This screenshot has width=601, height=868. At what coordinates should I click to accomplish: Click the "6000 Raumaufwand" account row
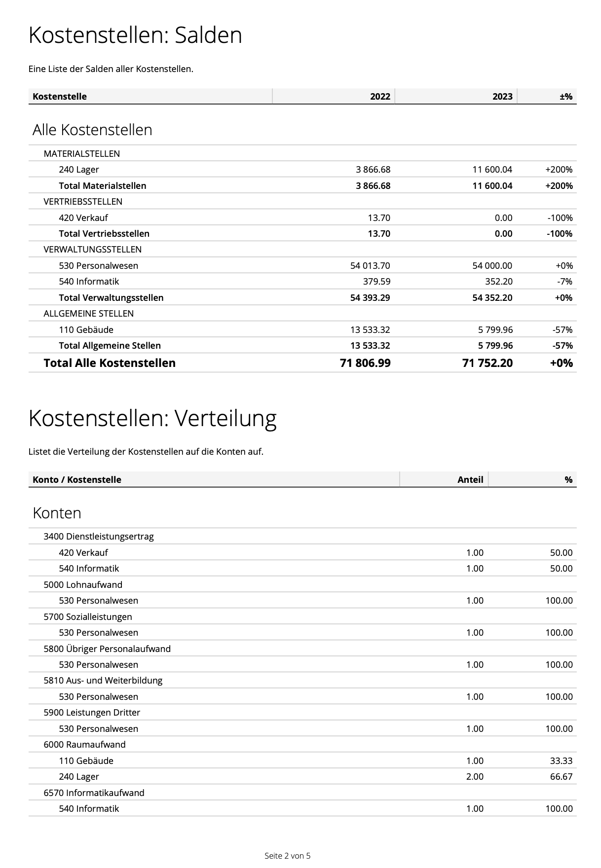[x=84, y=745]
